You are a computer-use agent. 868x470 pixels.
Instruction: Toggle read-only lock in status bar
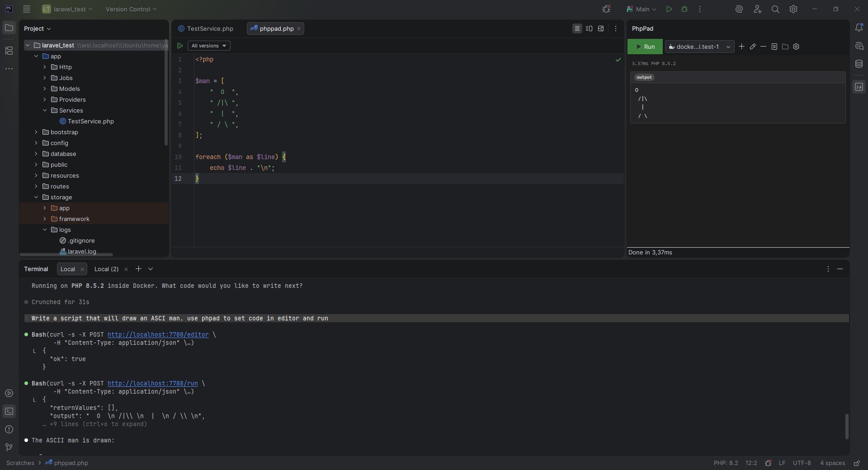[856, 463]
